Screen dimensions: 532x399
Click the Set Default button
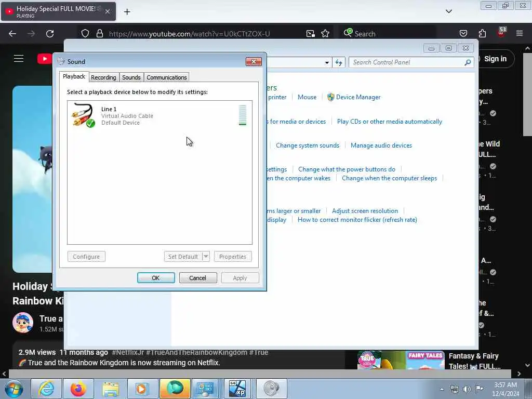(183, 257)
